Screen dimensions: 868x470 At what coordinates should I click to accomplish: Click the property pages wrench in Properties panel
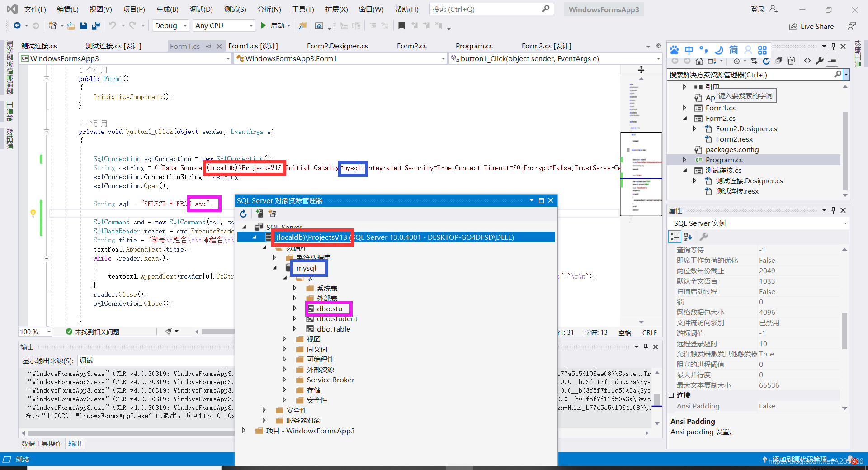point(703,236)
